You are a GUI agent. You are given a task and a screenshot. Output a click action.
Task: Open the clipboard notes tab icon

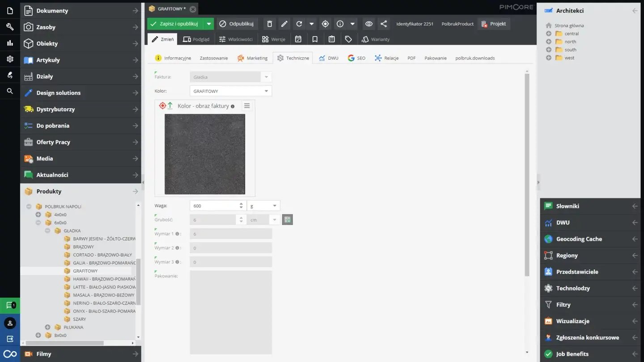coord(331,39)
